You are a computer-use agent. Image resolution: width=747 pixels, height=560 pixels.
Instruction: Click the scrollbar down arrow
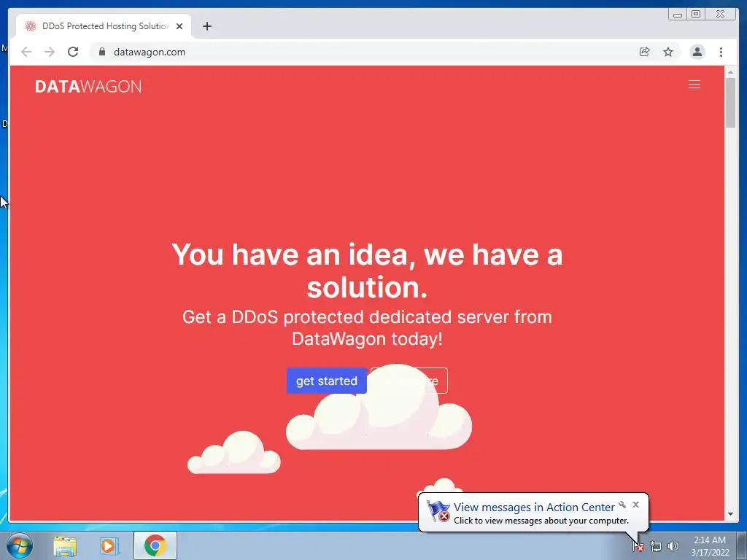tap(730, 514)
